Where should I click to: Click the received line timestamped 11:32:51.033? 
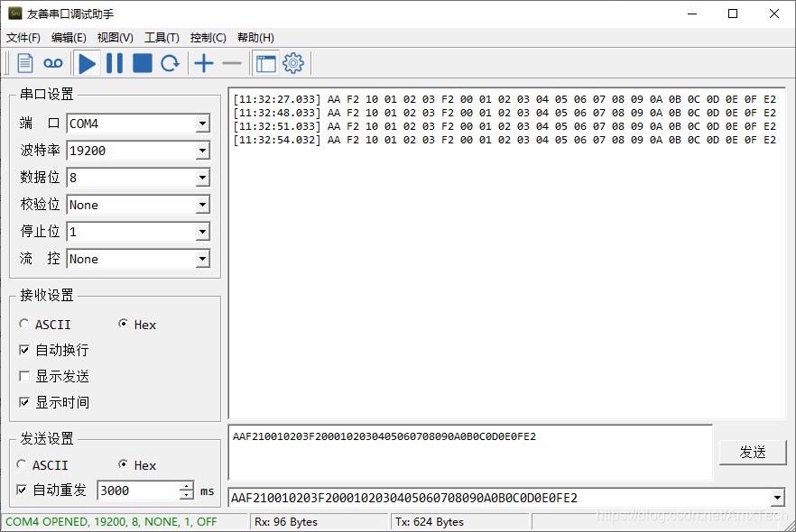coord(504,126)
